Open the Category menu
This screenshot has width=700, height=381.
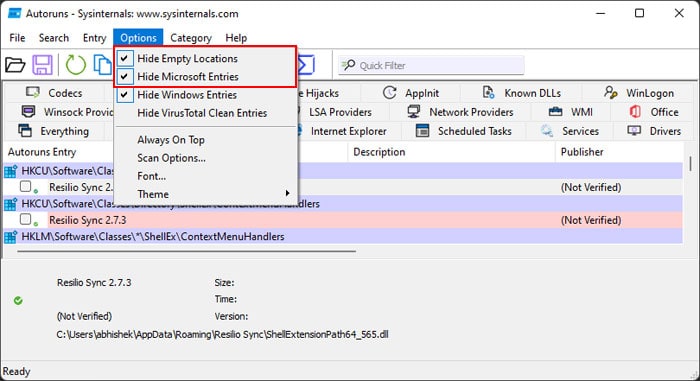click(191, 38)
